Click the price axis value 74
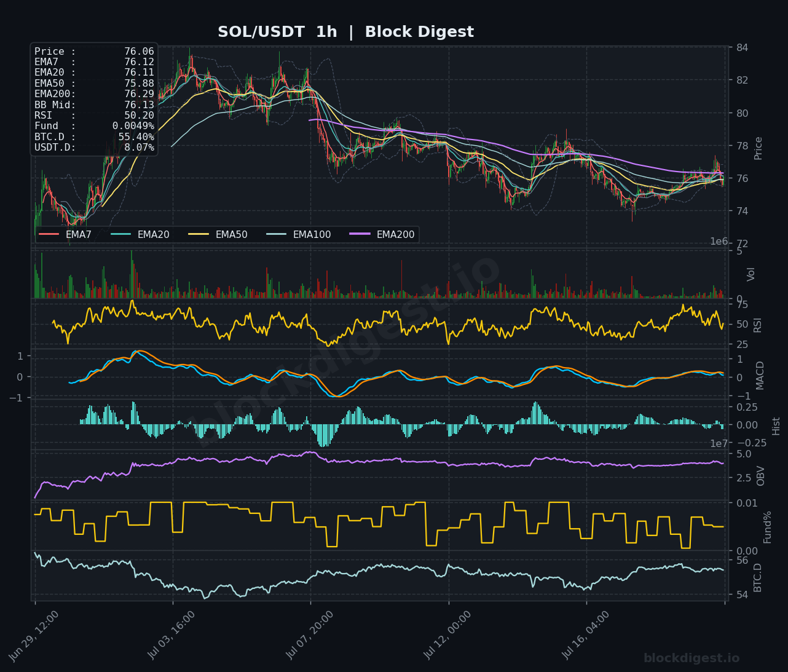The width and height of the screenshot is (788, 672). pos(742,211)
